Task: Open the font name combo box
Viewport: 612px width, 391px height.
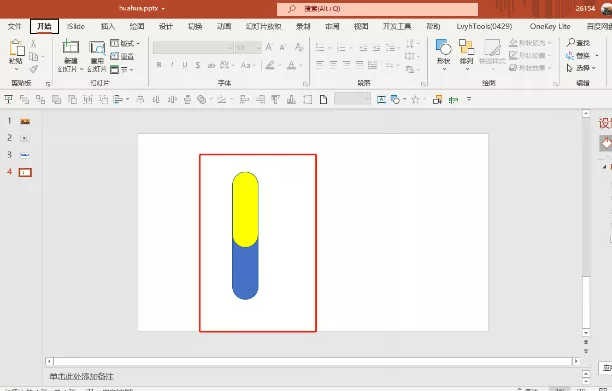Action: pos(193,48)
